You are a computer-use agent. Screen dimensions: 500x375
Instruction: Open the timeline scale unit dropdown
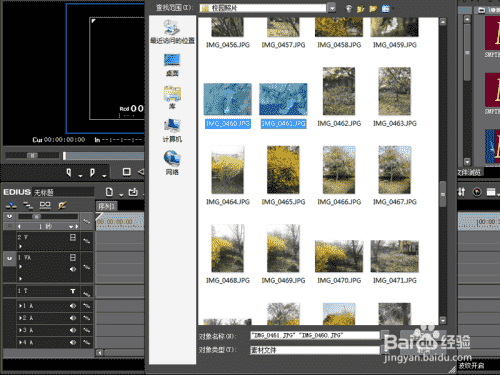[71, 227]
